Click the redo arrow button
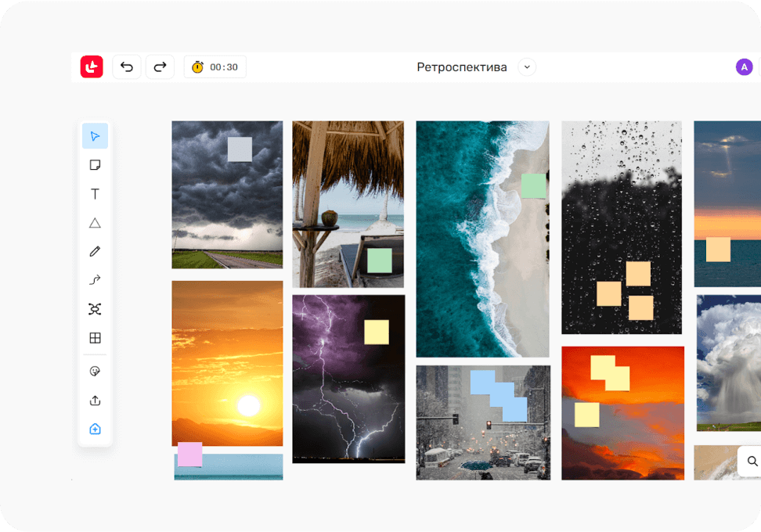Screen dimensions: 761x532 160,67
